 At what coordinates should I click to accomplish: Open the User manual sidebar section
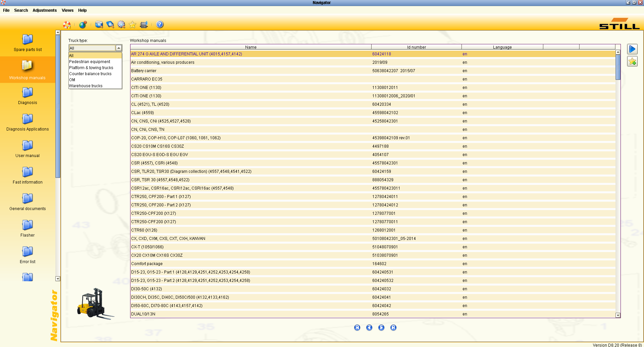pos(28,149)
